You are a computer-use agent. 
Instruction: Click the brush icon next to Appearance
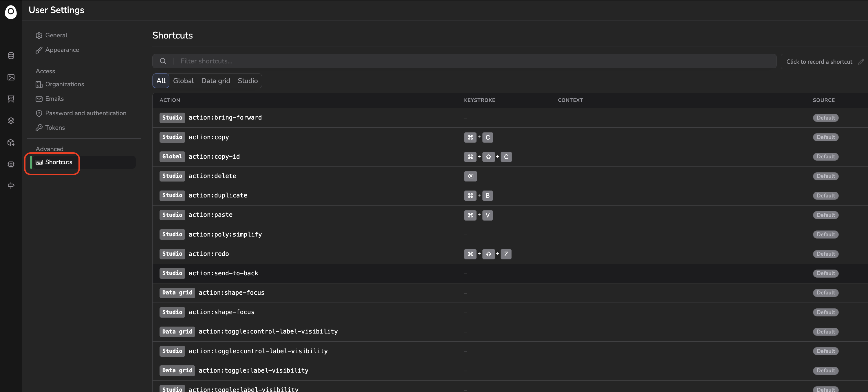click(x=39, y=50)
